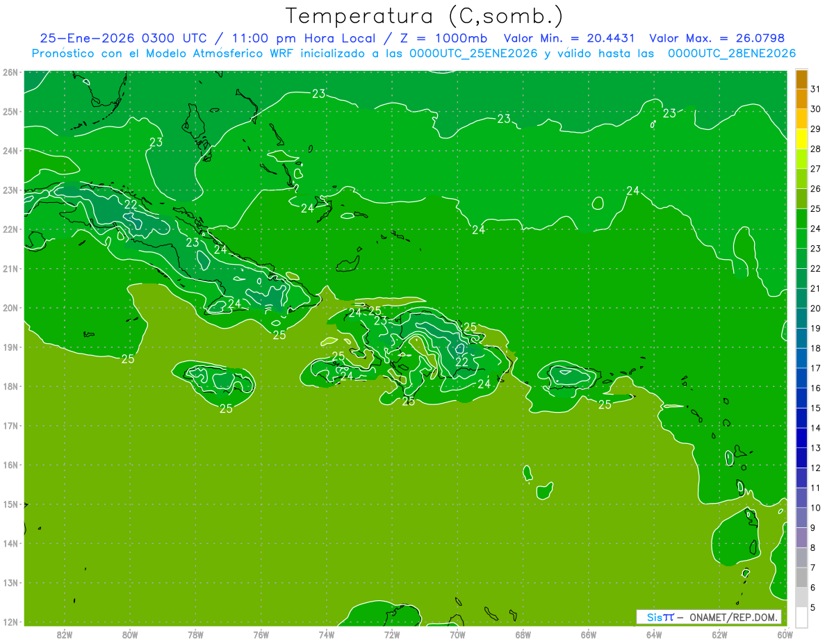
Task: Click the legend scale value '15'
Action: 815,408
